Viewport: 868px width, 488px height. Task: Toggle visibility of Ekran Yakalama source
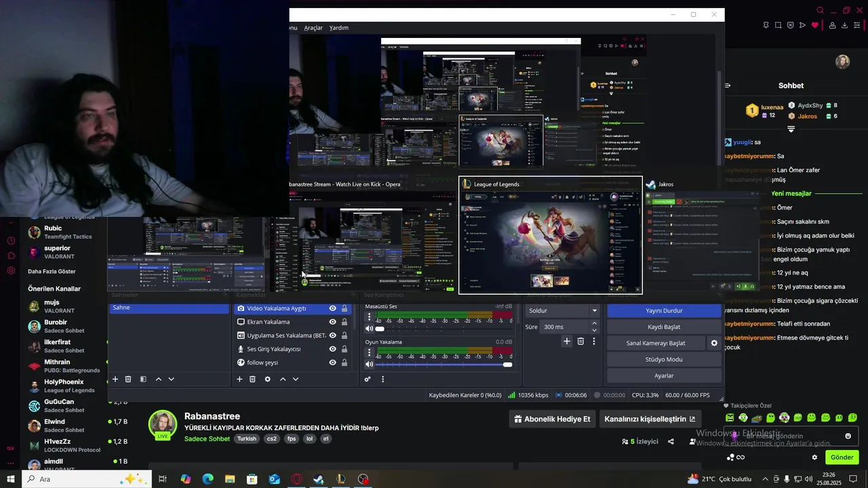pyautogui.click(x=332, y=322)
